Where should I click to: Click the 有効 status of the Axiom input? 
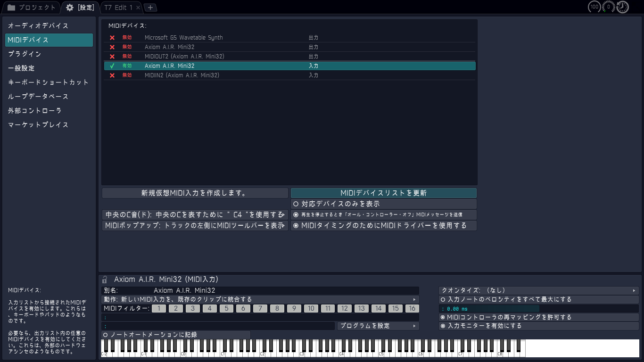tap(127, 66)
